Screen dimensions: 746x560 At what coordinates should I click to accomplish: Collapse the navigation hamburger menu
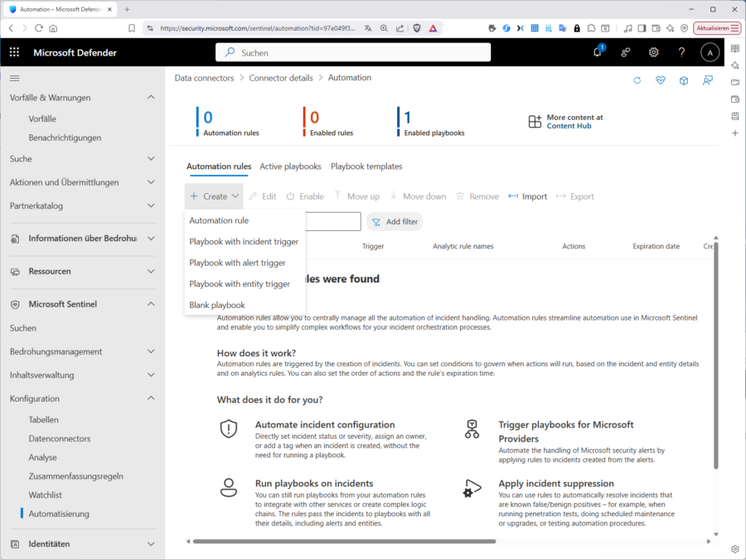coord(14,78)
